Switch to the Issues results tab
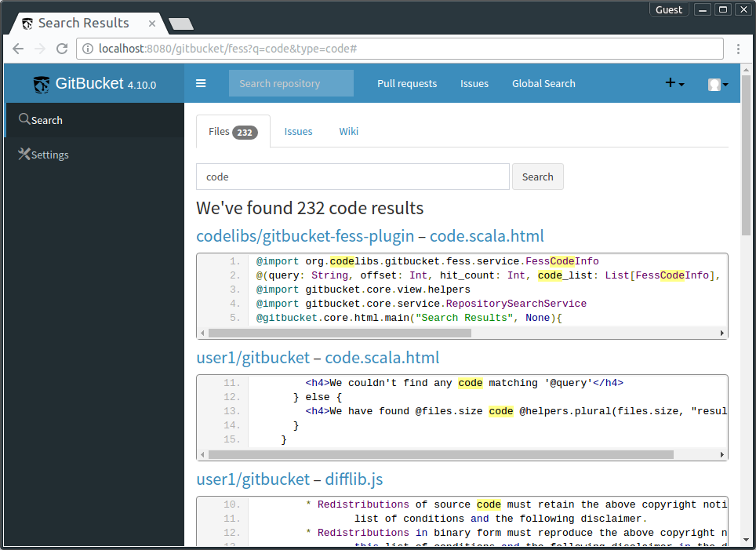Image resolution: width=756 pixels, height=550 pixels. point(298,131)
